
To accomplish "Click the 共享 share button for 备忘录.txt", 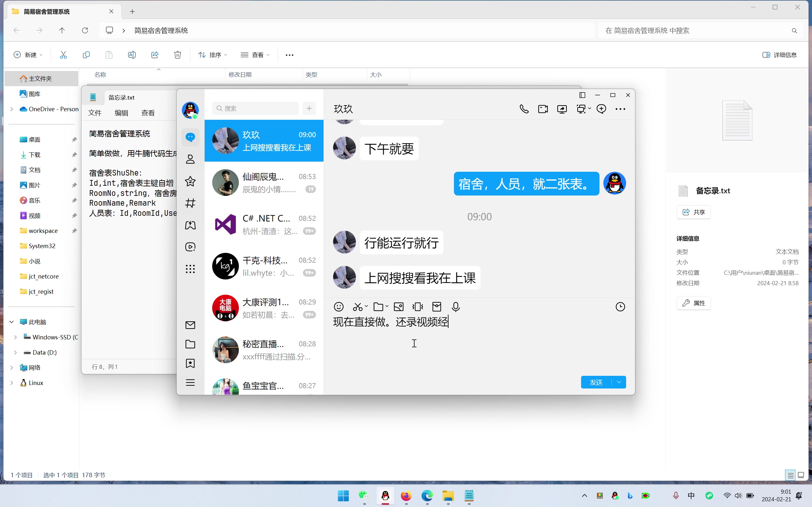I will pyautogui.click(x=694, y=212).
